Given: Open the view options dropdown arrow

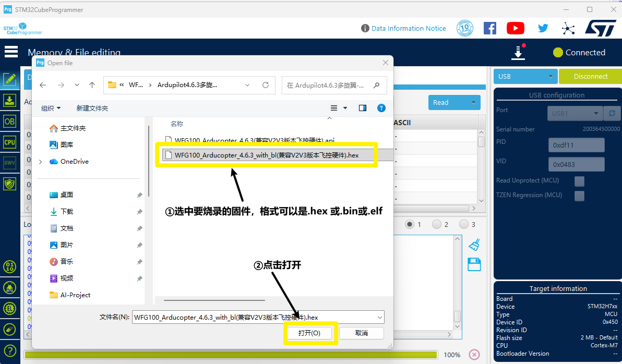Looking at the screenshot, I should (345, 108).
